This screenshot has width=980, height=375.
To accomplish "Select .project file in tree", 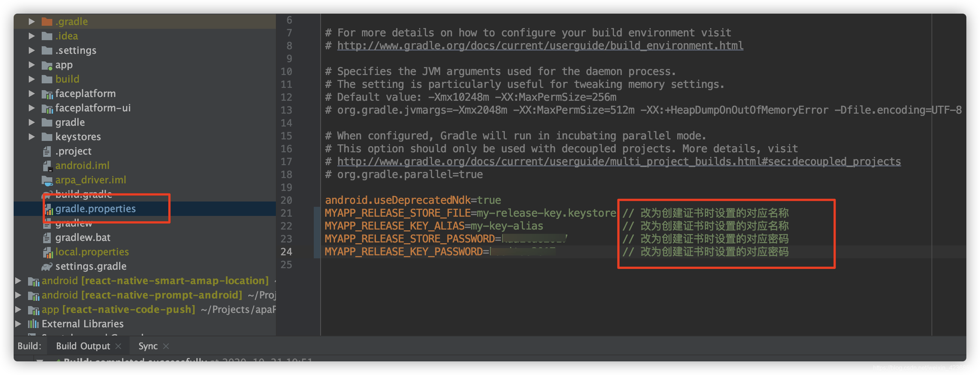I will point(74,152).
